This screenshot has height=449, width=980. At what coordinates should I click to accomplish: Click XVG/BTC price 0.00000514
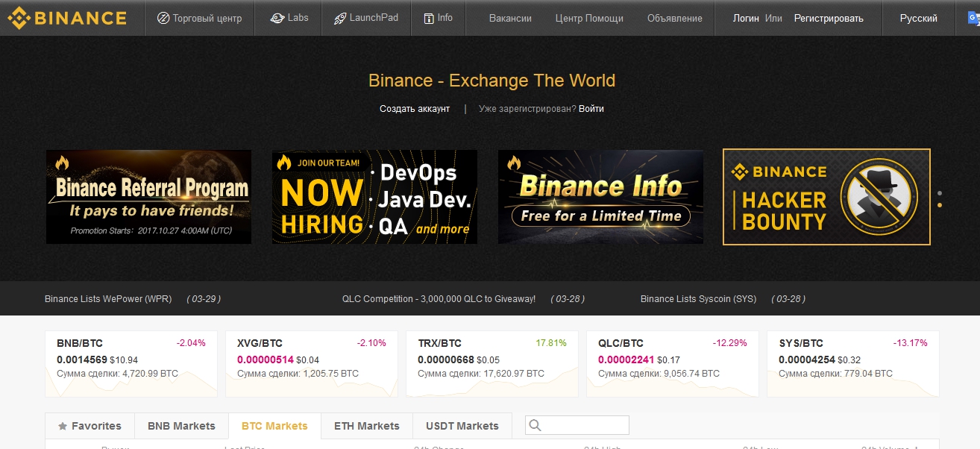click(x=266, y=359)
